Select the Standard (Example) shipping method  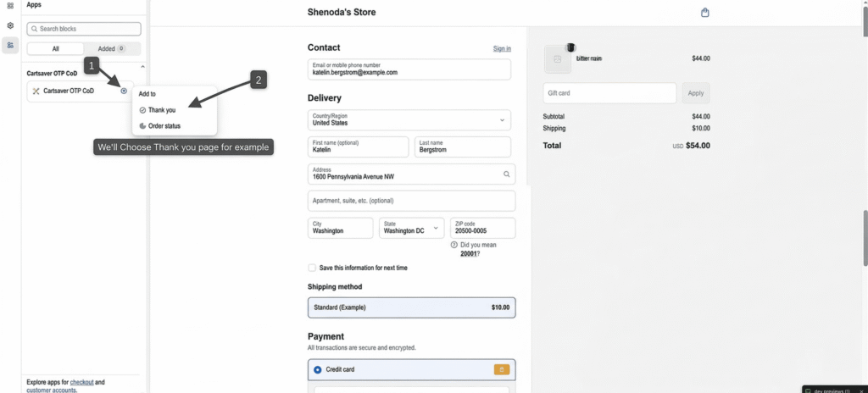click(x=411, y=307)
